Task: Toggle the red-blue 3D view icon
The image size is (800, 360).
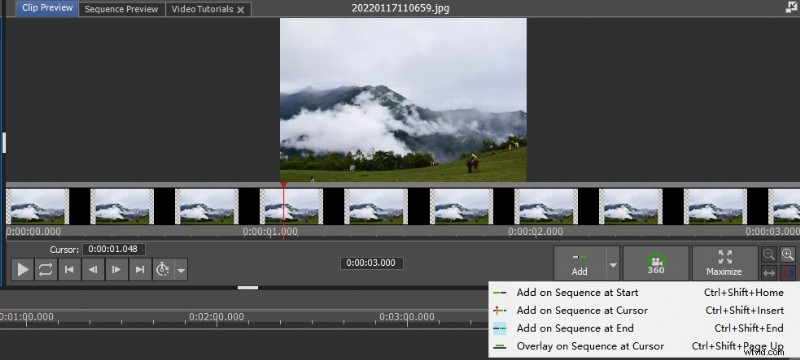Action: pyautogui.click(x=788, y=273)
